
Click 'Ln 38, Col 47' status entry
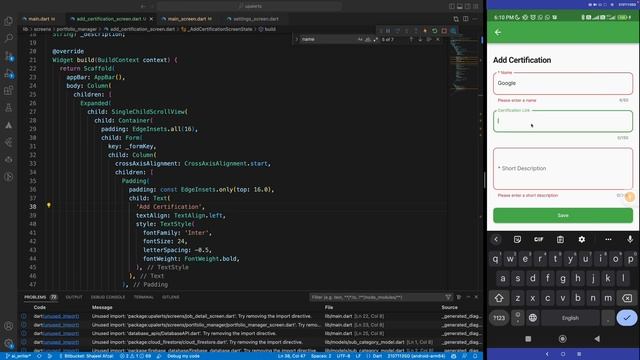(291, 356)
